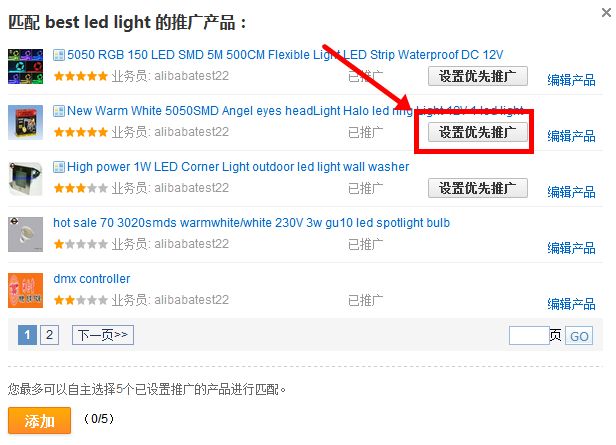Image resolution: width=616 pixels, height=445 pixels.
Task: Click the small icon before High power 1W title
Action: pos(59,167)
